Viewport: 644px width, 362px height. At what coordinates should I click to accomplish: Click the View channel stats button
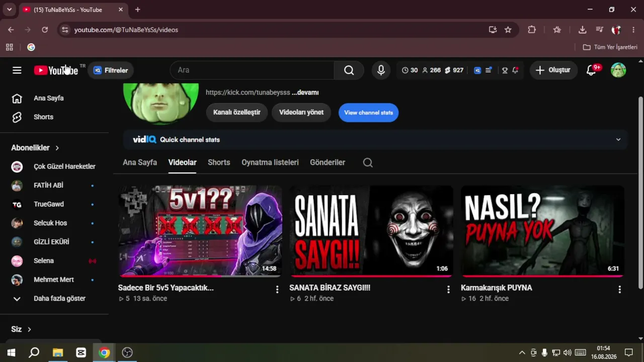[x=369, y=113]
